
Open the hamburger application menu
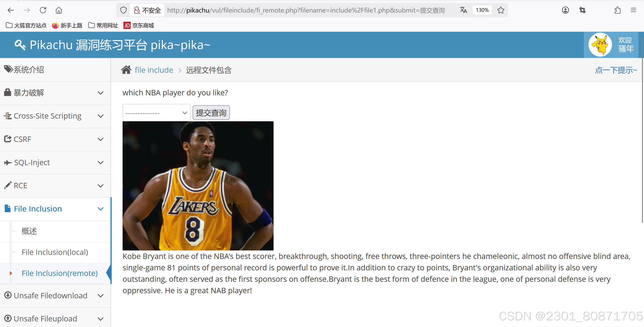633,10
